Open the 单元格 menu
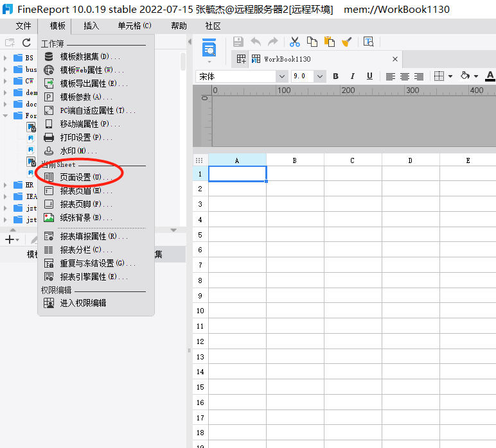The width and height of the screenshot is (496, 448). [134, 26]
